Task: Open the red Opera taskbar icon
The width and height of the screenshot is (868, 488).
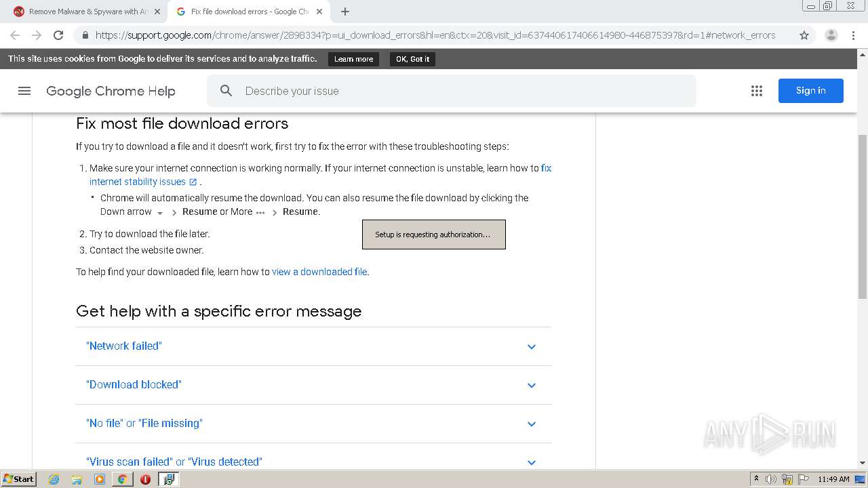Action: pos(145,479)
